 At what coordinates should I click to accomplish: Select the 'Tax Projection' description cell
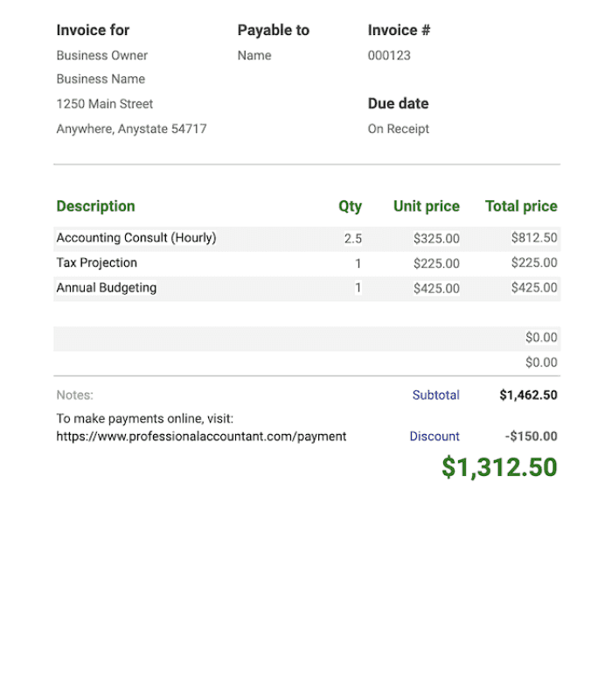tap(96, 263)
